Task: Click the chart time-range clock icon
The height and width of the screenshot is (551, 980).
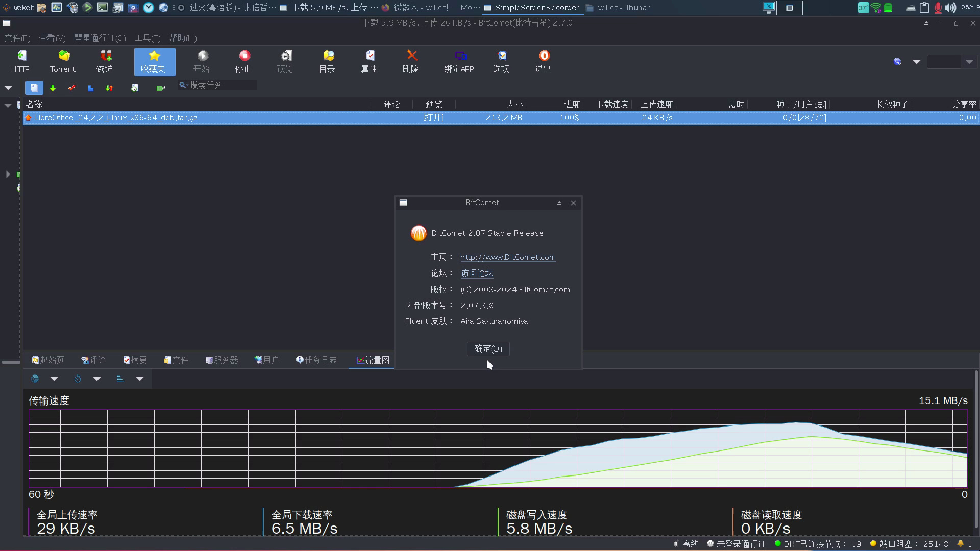Action: click(78, 379)
